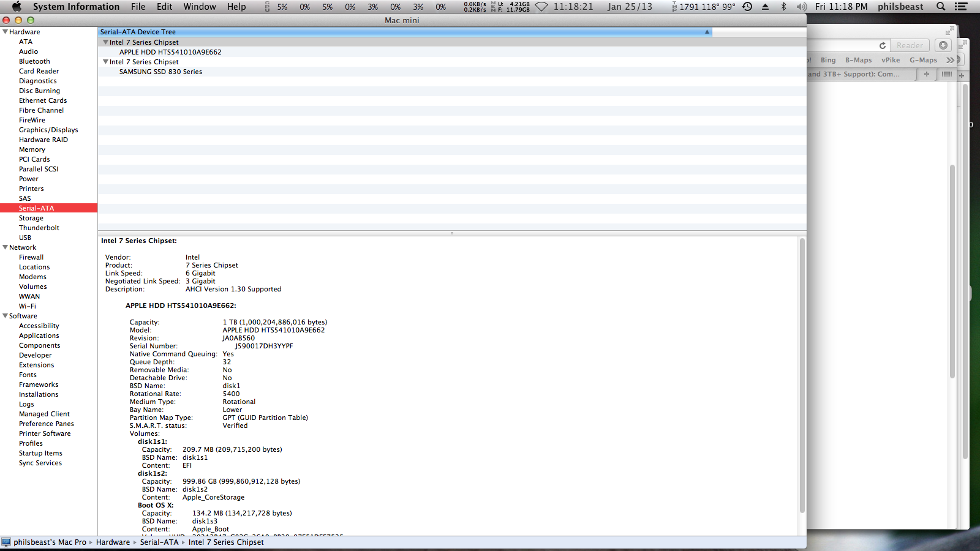
Task: Add a new tab in Safari
Action: coord(927,74)
